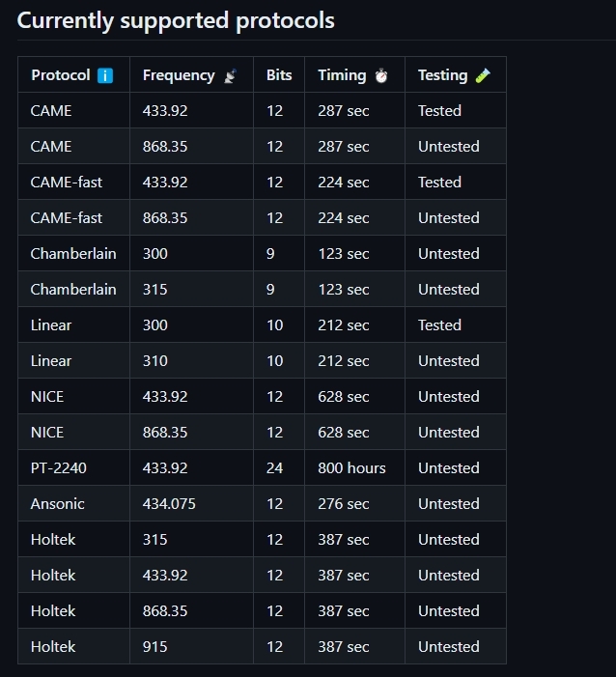Click the stopwatch icon next to Timing
Image resolution: width=616 pixels, height=677 pixels.
pyautogui.click(x=381, y=75)
